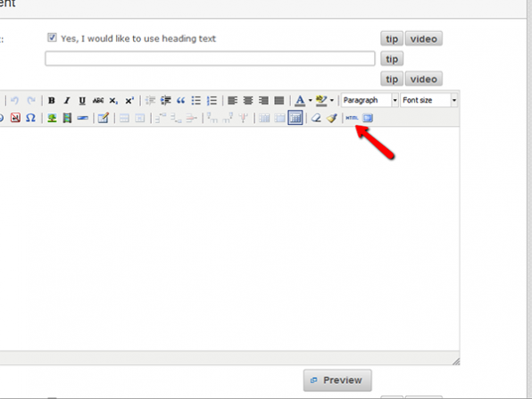The height and width of the screenshot is (399, 532).
Task: Open HTML source editor icon
Action: pyautogui.click(x=352, y=118)
